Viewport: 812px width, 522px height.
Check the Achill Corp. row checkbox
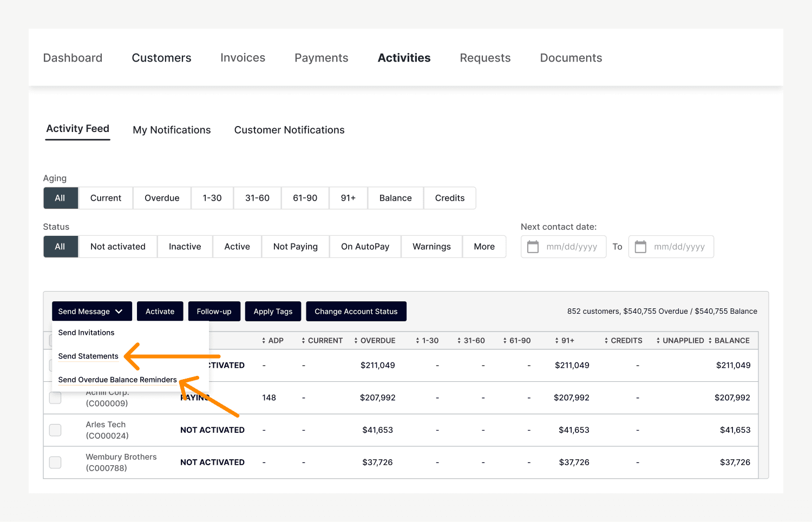(x=55, y=398)
